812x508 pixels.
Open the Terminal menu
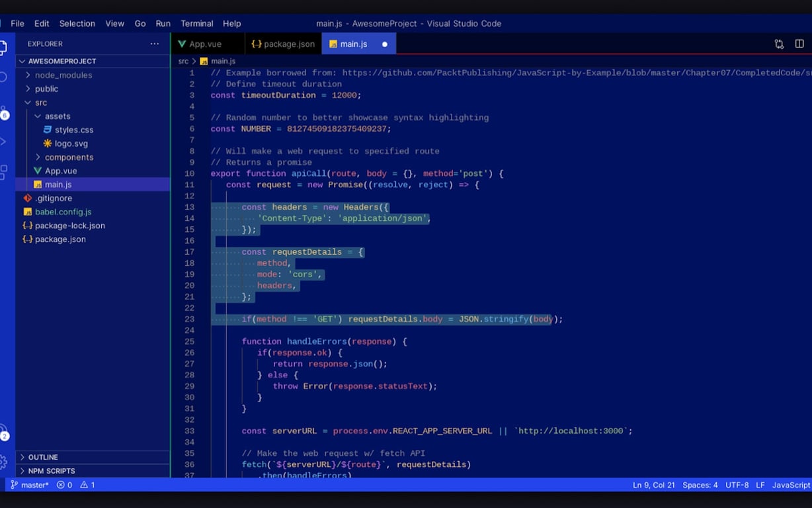196,23
